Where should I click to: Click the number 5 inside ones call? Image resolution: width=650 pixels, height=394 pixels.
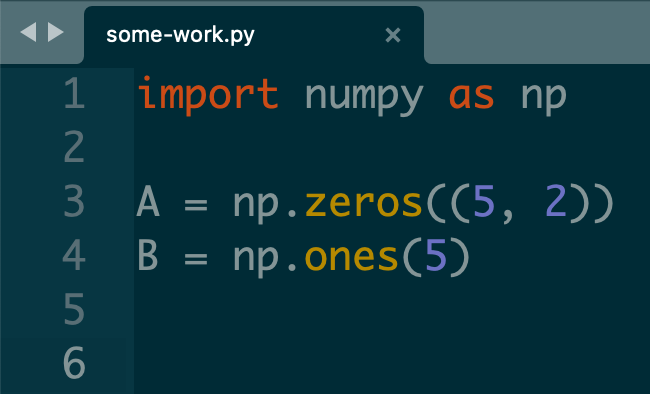436,255
